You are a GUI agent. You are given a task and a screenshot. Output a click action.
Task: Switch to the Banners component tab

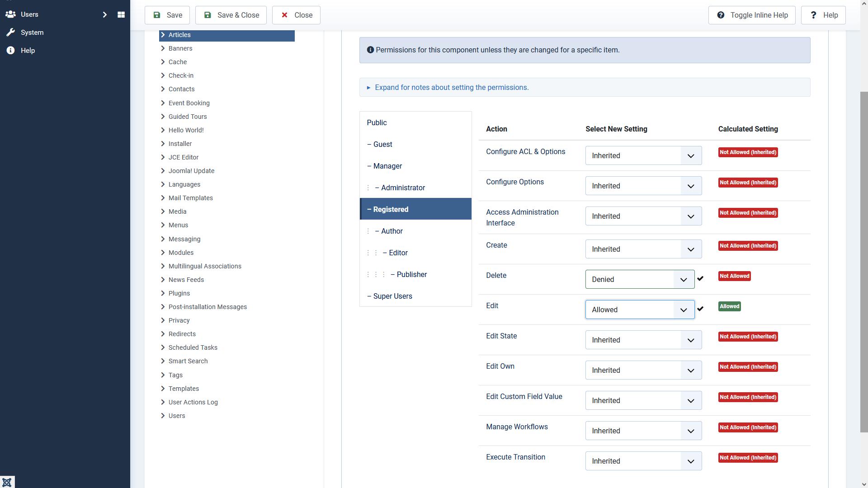(180, 48)
